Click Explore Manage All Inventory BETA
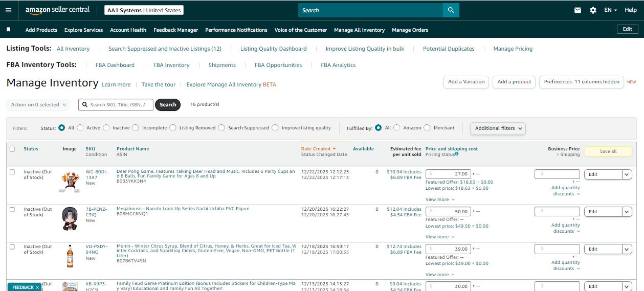 click(231, 85)
